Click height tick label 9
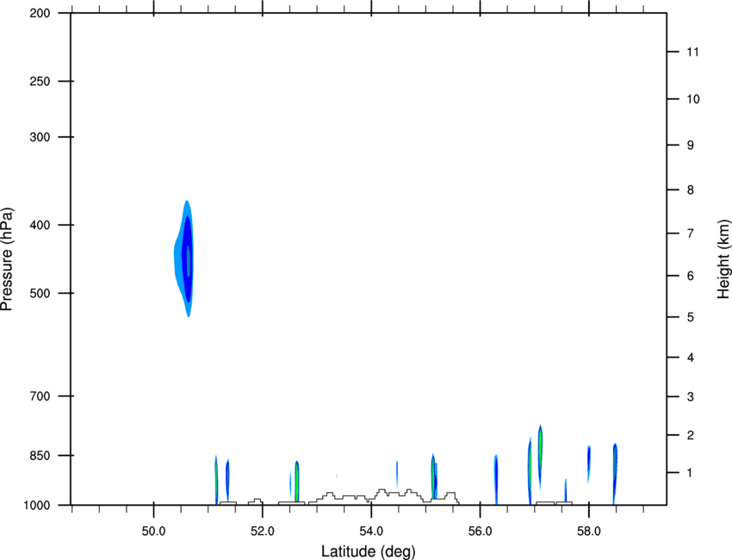The height and width of the screenshot is (560, 732). (x=691, y=146)
